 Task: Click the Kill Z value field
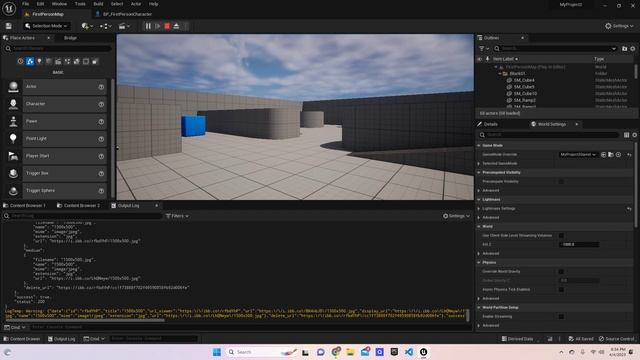click(x=579, y=244)
